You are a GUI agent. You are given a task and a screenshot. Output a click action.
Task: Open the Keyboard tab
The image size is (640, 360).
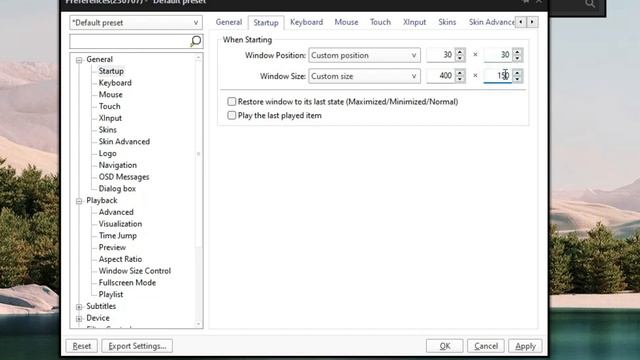(x=307, y=22)
